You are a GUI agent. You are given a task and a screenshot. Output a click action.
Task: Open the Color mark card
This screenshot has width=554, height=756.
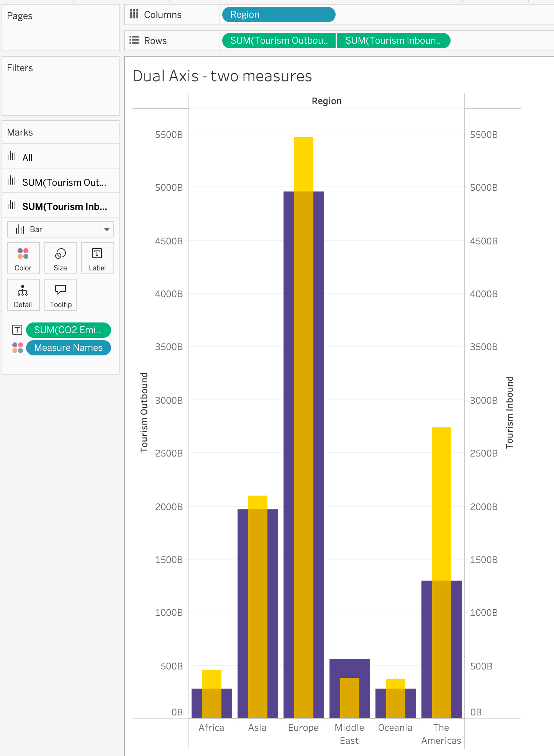(23, 258)
